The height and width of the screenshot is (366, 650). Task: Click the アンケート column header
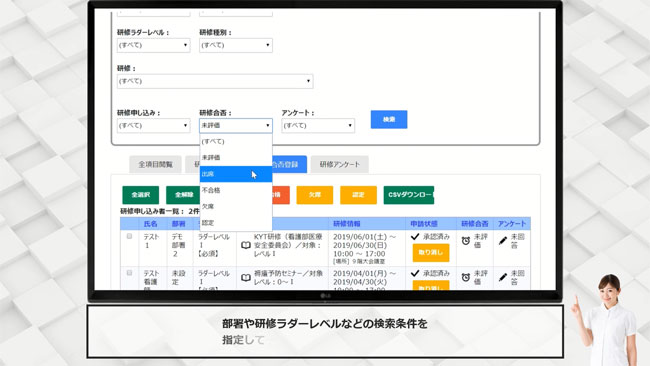(x=512, y=224)
